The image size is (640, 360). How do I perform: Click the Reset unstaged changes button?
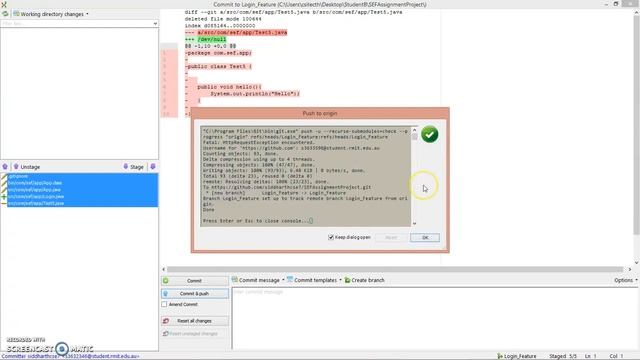tap(195, 333)
